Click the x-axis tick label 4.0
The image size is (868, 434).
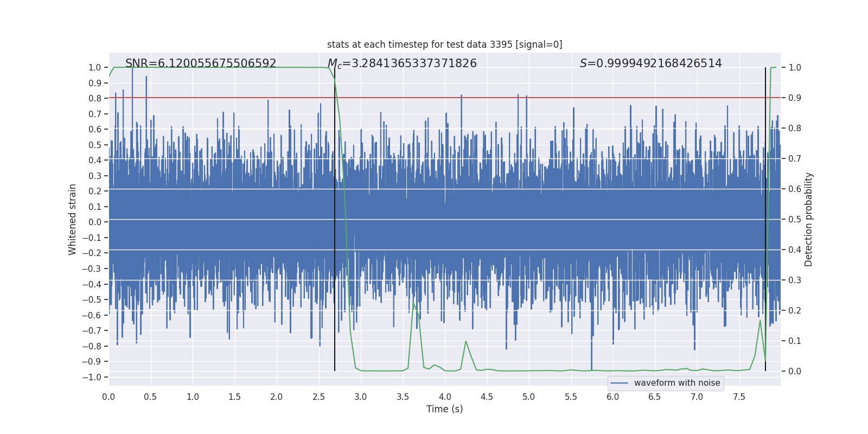445,397
